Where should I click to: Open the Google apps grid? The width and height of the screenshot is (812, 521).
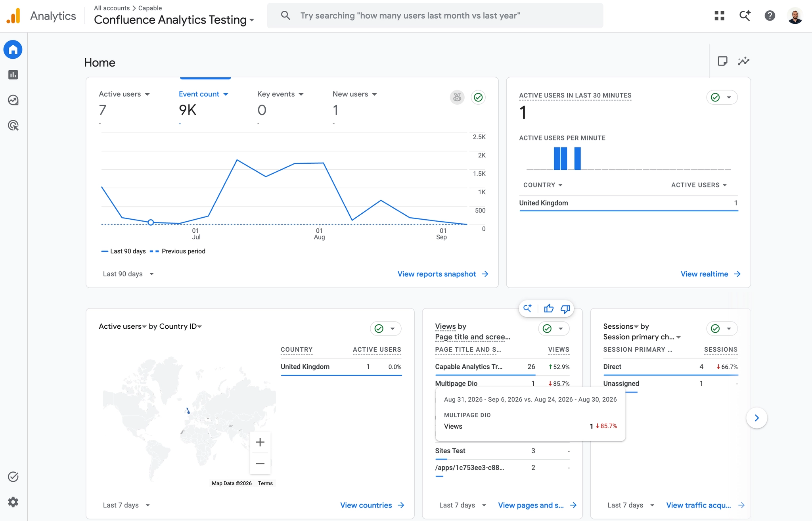(x=720, y=16)
